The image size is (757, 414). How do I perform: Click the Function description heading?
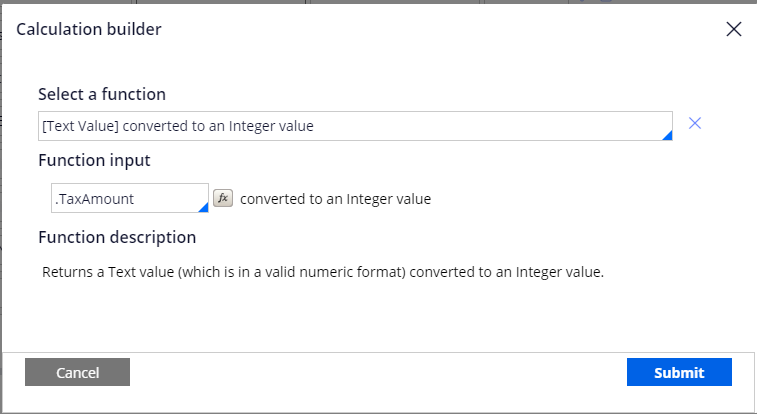click(x=117, y=237)
